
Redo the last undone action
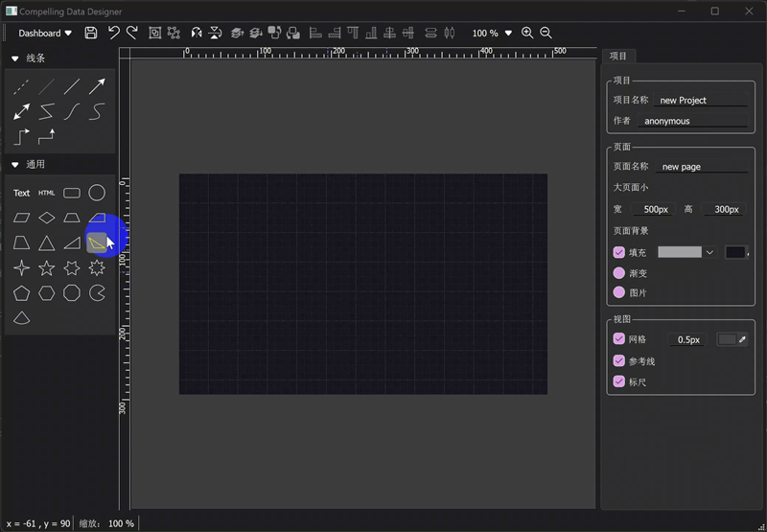132,33
